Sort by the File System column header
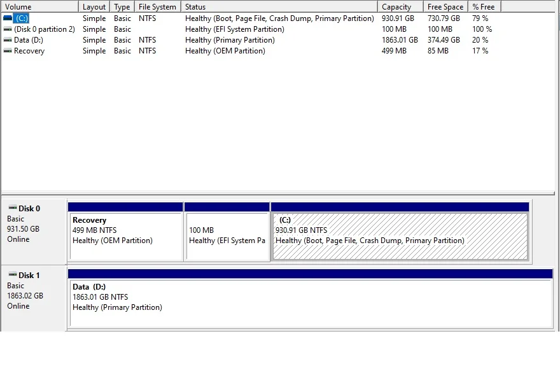This screenshot has height=392, width=560. 158,7
